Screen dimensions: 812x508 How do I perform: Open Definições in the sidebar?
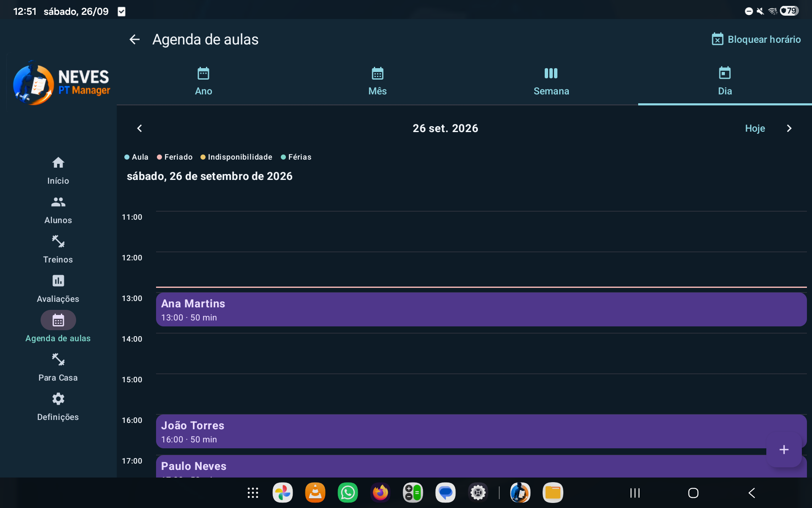(58, 407)
